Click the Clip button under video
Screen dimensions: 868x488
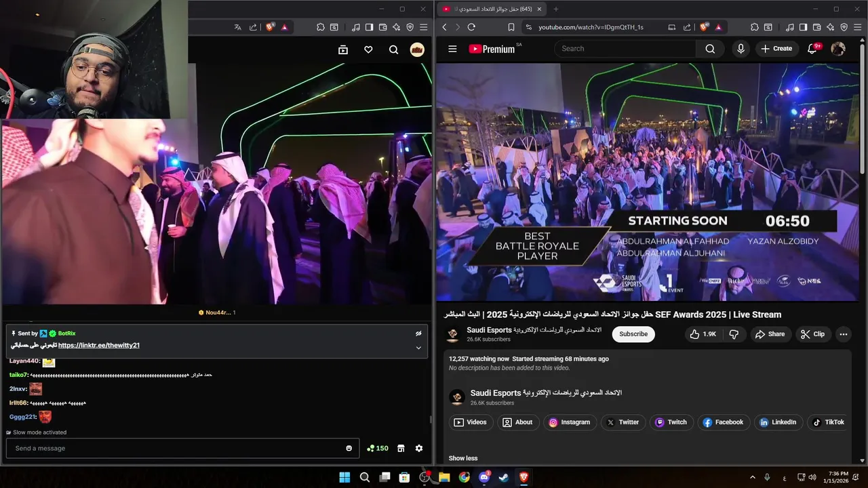pos(812,334)
